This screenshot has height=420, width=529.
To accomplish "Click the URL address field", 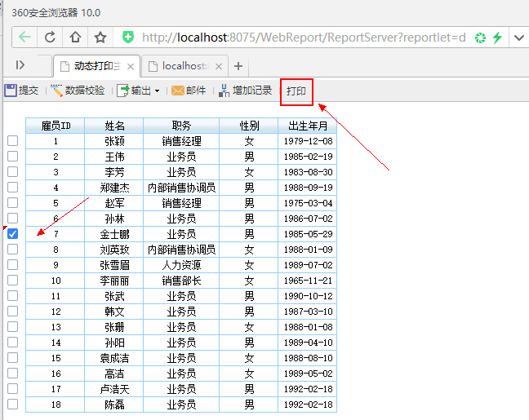I will (x=302, y=38).
